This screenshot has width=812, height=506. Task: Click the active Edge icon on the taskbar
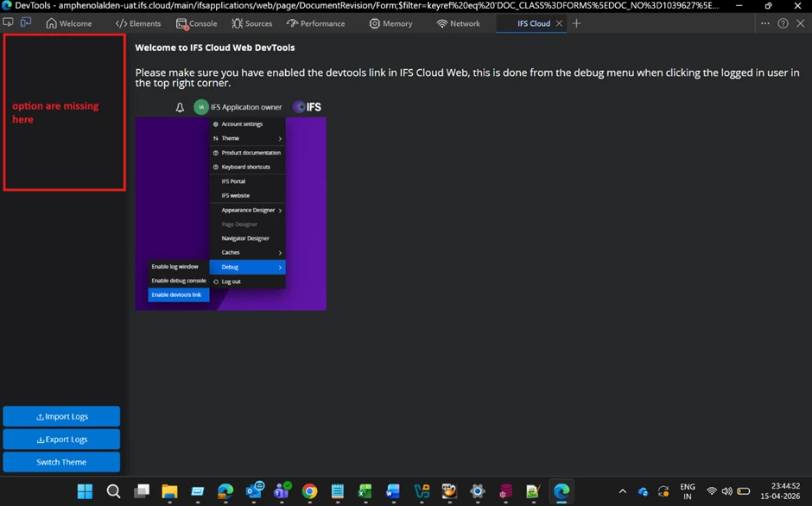pyautogui.click(x=561, y=491)
